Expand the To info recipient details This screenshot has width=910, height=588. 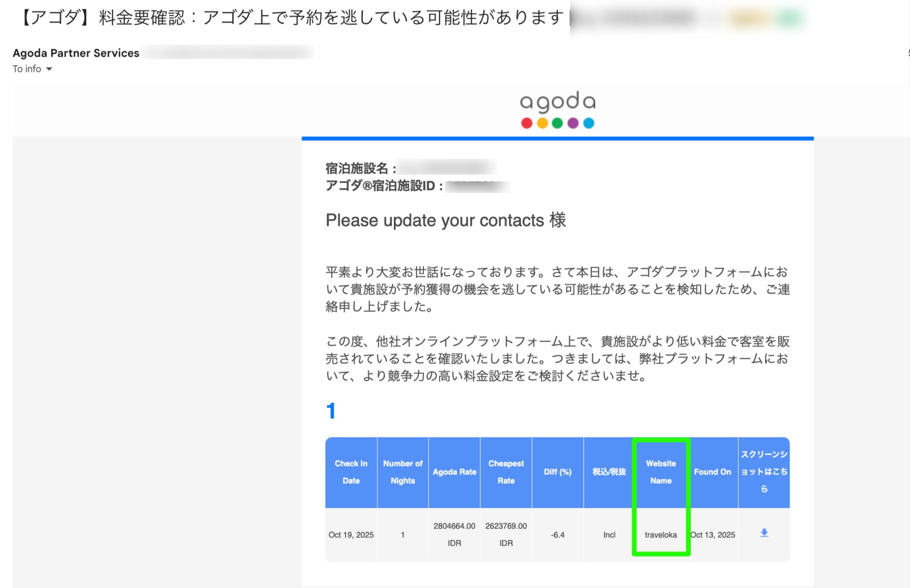tap(28, 69)
